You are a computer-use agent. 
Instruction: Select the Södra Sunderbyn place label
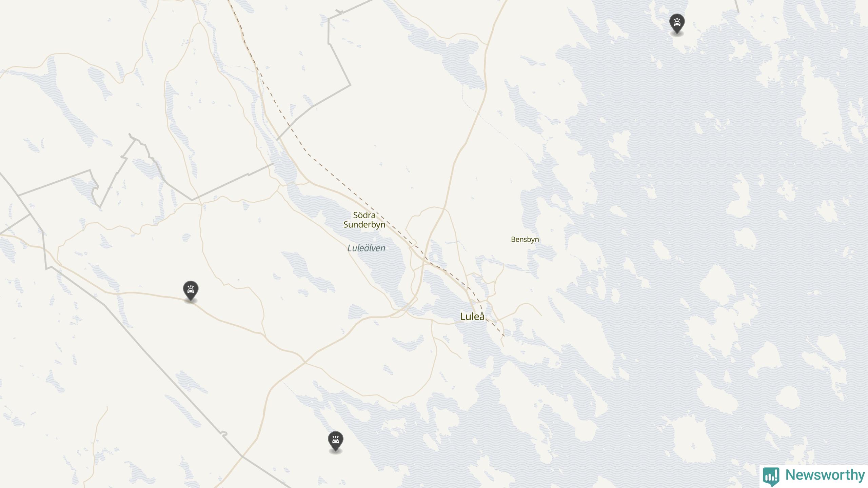(x=364, y=220)
